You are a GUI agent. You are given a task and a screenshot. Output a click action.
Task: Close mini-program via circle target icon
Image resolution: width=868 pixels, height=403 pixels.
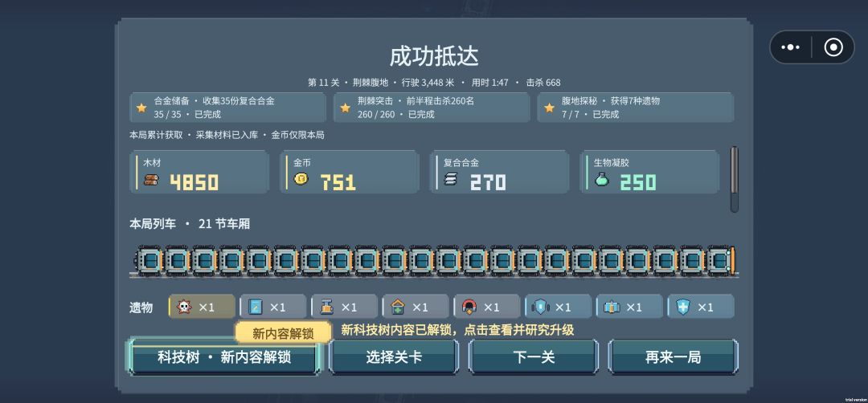833,47
